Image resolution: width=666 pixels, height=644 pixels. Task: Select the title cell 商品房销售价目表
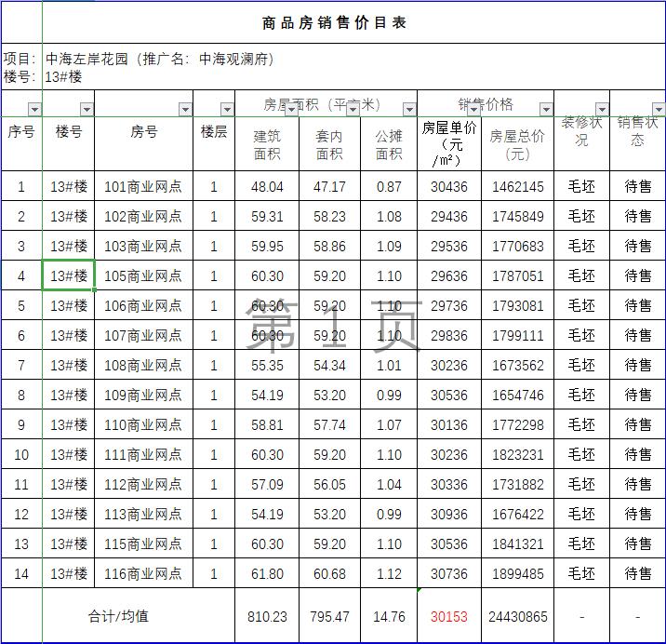click(x=354, y=22)
